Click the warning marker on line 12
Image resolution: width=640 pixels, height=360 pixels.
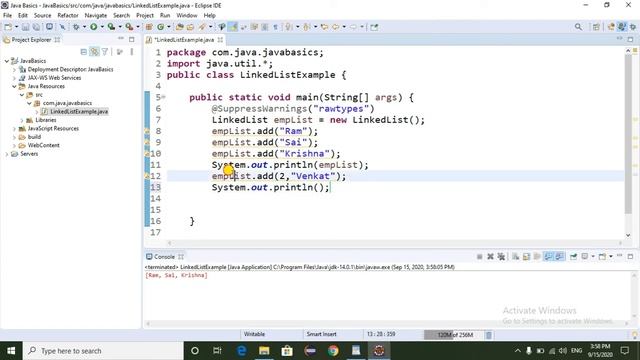pyautogui.click(x=147, y=176)
